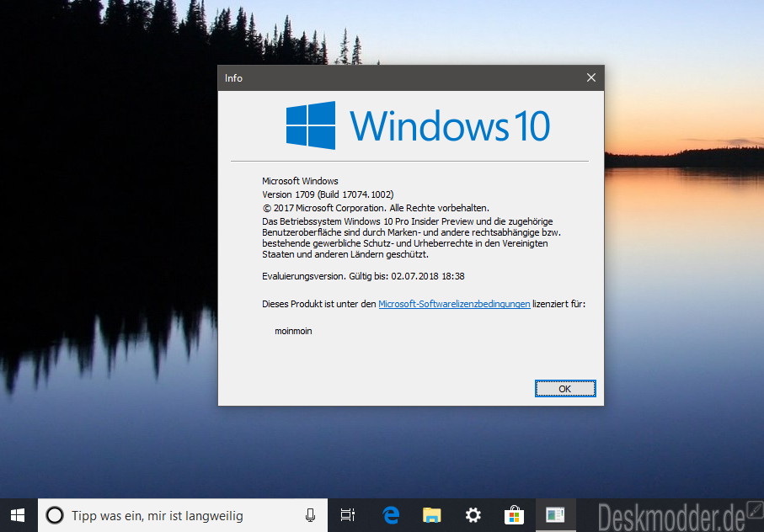This screenshot has width=764, height=532.
Task: Click the 'Version 1709 (Build 17074.1002)' text
Action: tap(328, 194)
